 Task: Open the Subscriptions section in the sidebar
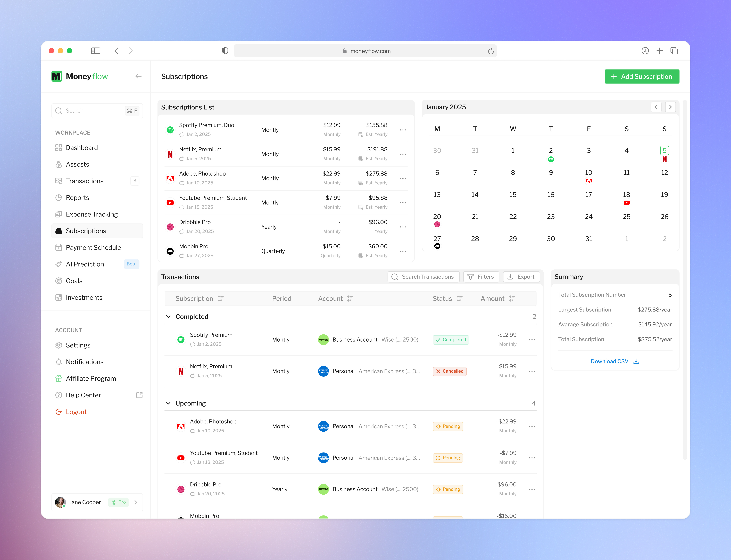point(86,231)
